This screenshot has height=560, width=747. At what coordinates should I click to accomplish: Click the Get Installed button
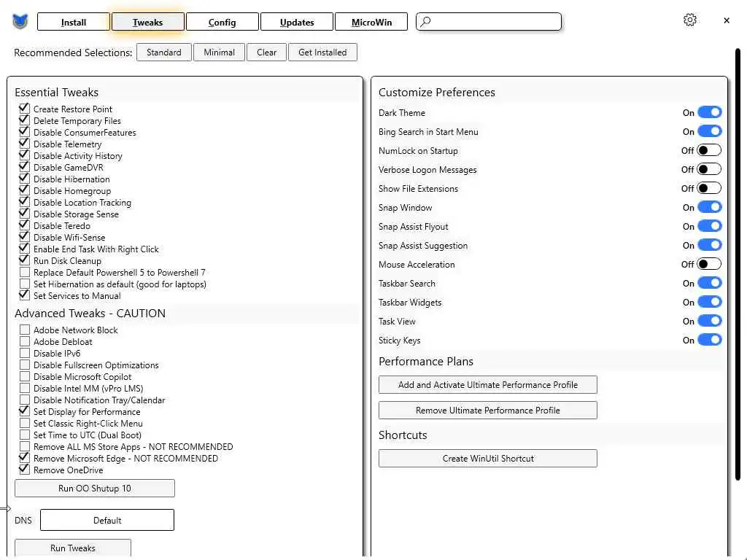tap(322, 52)
